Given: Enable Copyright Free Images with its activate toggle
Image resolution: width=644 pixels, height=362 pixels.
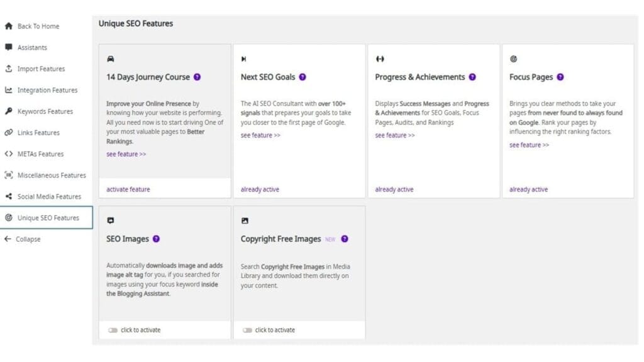Looking at the screenshot, I should pos(248,330).
